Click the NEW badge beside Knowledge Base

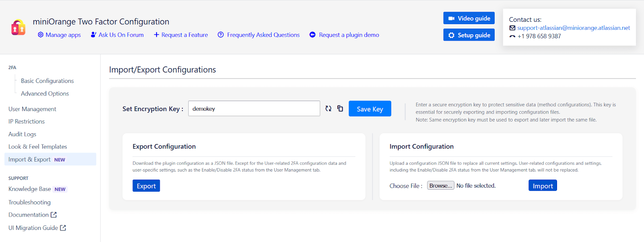point(60,189)
